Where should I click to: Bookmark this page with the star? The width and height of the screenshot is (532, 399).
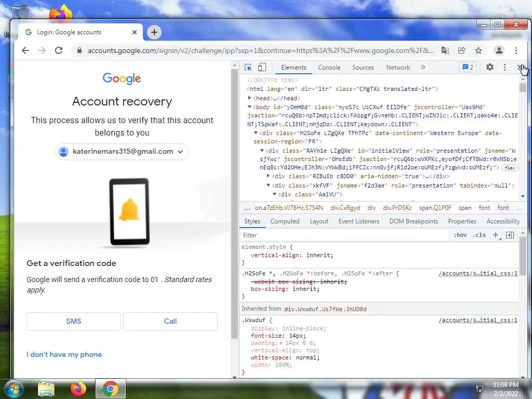[478, 50]
